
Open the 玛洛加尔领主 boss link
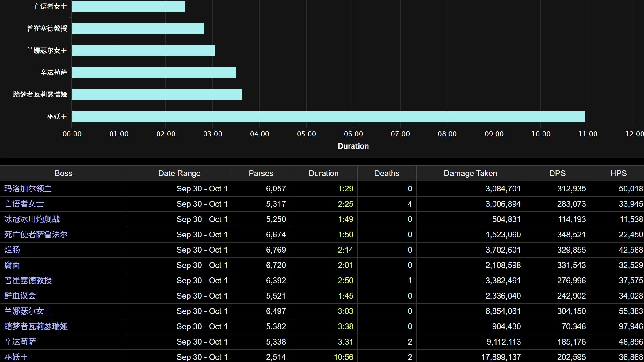(x=28, y=189)
